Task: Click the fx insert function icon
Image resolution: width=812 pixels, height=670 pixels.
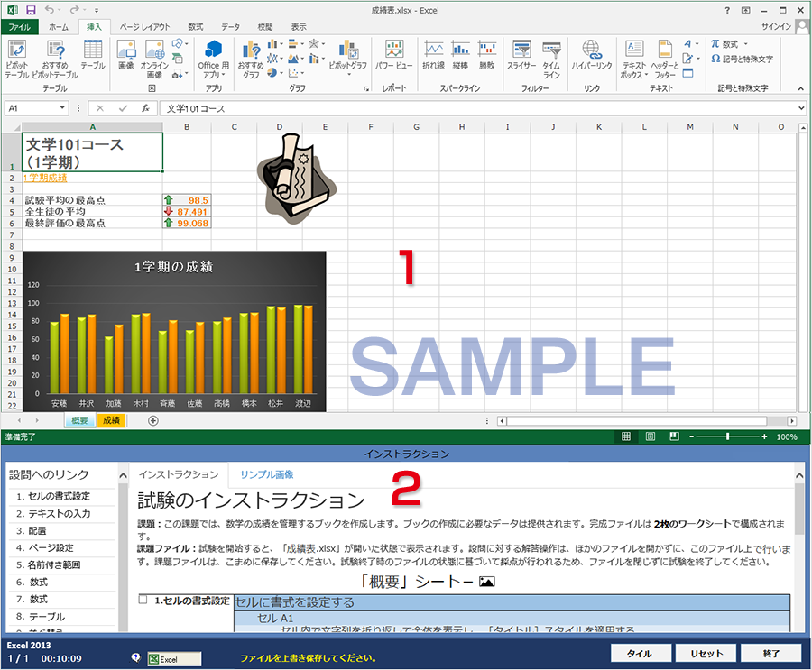Action: 146,108
